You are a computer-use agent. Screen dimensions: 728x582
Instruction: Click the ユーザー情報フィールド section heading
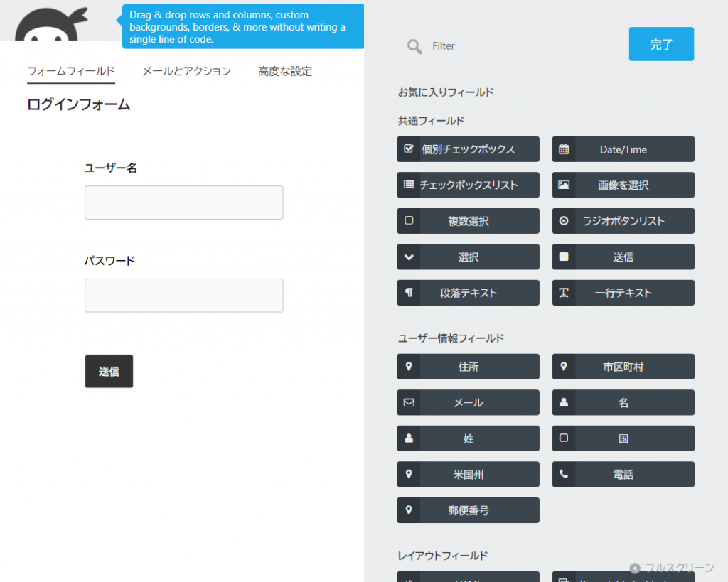[x=451, y=338]
